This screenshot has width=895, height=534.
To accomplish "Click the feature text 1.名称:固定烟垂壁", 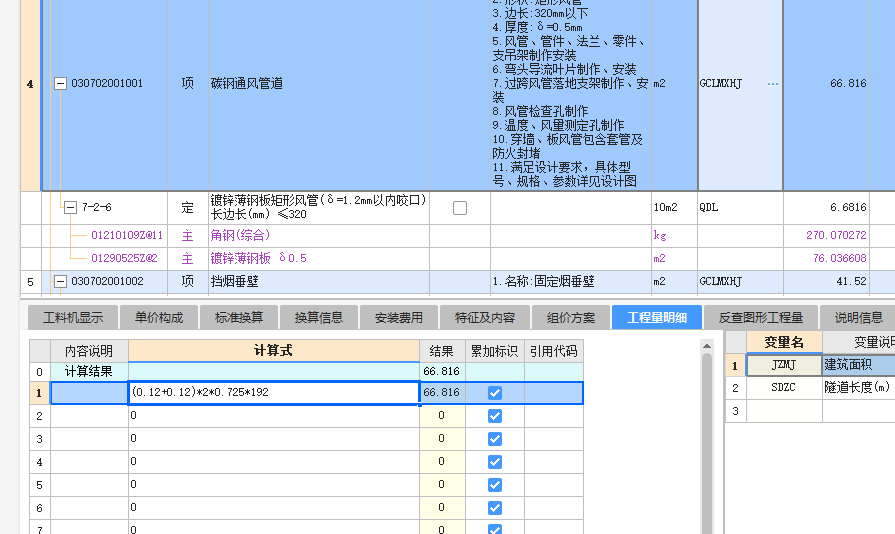I will tap(543, 281).
